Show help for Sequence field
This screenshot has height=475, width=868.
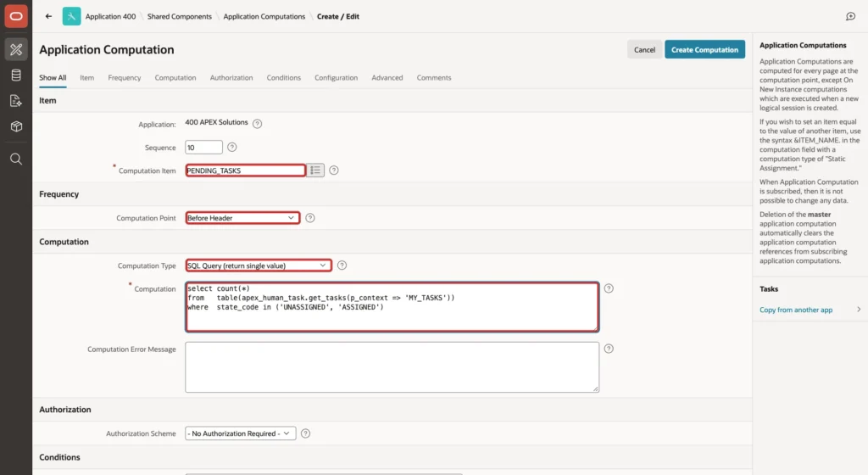[x=232, y=148]
